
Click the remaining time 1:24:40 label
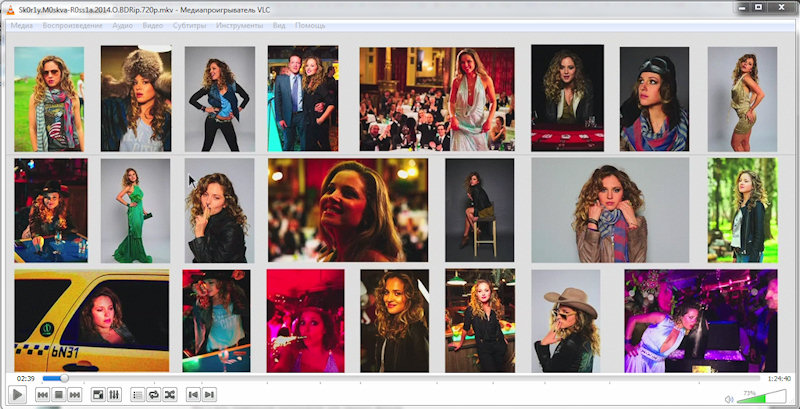tap(779, 378)
